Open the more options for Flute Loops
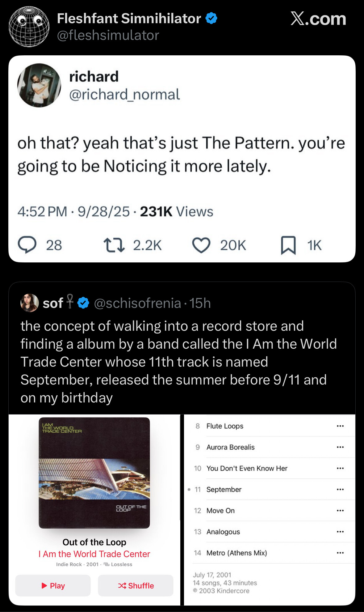 [340, 426]
